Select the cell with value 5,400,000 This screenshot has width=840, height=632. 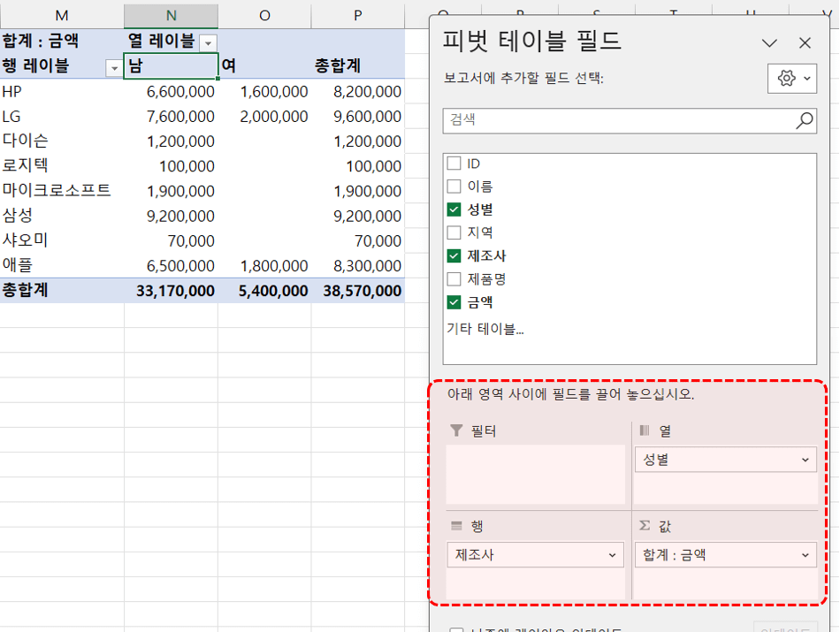(x=264, y=290)
